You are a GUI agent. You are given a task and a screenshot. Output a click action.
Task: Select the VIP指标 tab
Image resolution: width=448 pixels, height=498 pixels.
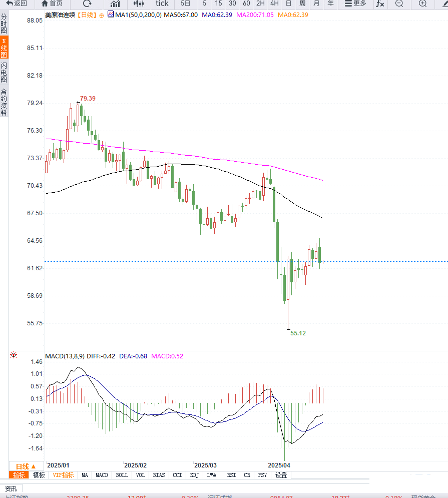(x=63, y=475)
